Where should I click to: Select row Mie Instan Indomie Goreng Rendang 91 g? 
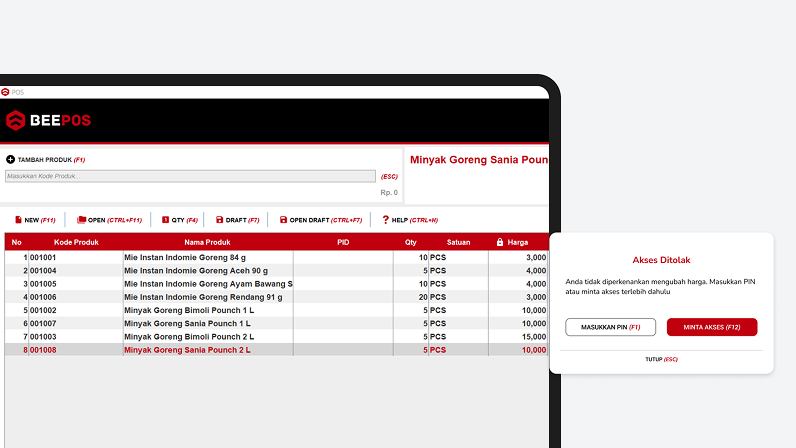(x=277, y=297)
